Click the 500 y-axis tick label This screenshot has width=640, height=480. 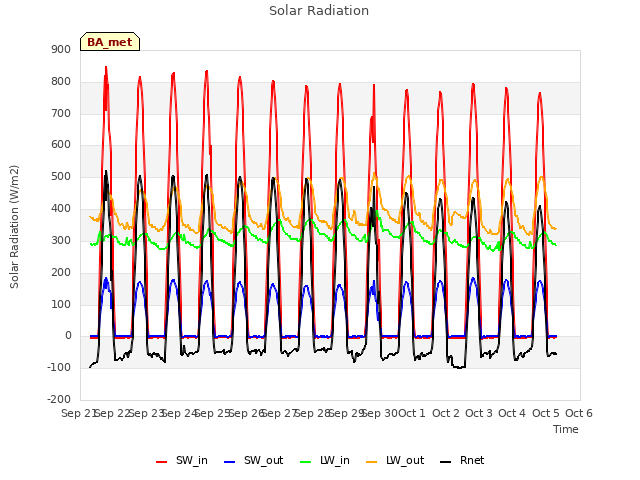coord(61,177)
